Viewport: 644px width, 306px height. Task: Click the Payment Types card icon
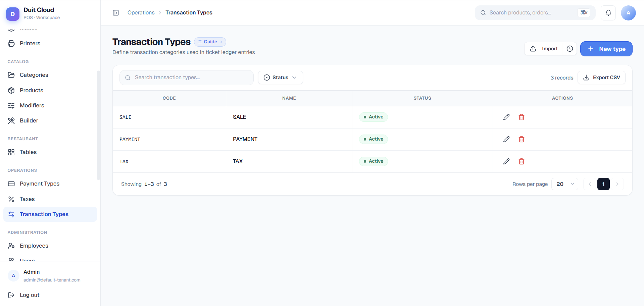point(11,184)
